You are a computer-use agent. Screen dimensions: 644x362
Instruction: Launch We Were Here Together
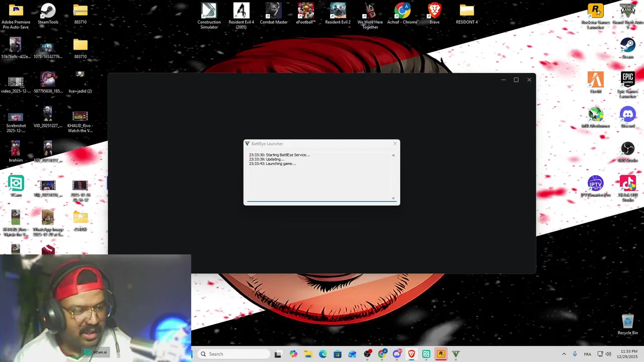point(370,16)
